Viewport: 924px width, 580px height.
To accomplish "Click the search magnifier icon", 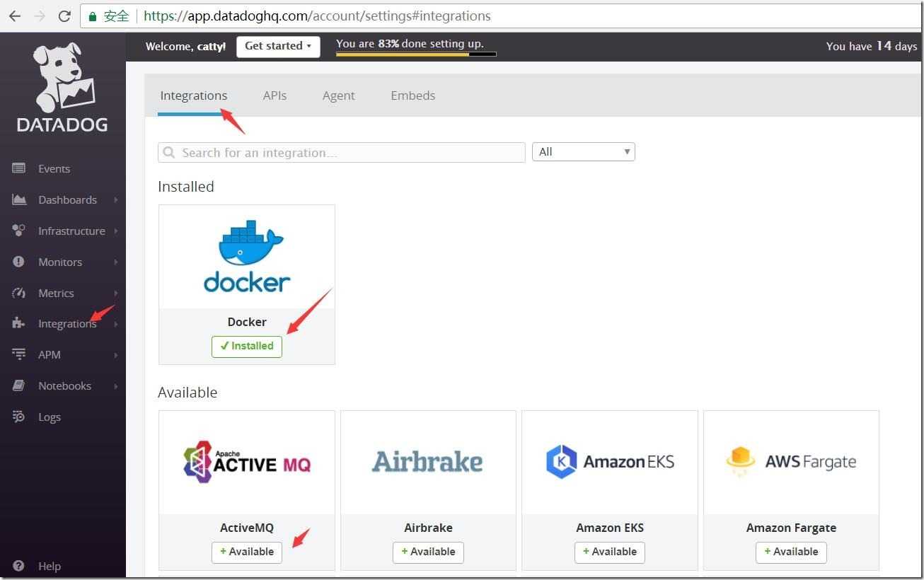I will click(x=169, y=153).
